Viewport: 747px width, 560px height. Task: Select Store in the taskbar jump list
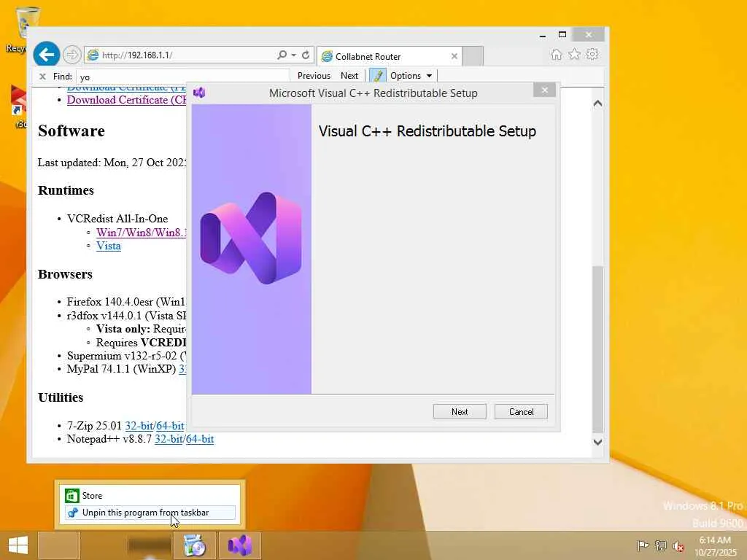(x=150, y=496)
